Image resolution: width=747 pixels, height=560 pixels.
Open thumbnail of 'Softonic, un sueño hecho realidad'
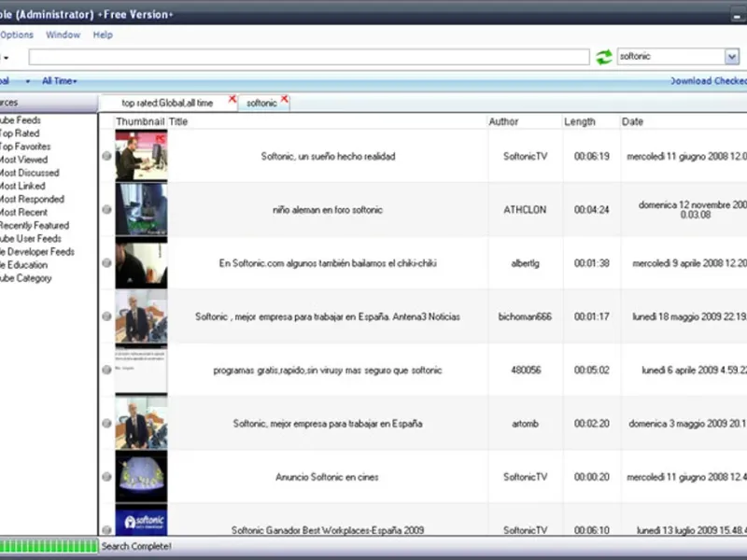pyautogui.click(x=142, y=156)
